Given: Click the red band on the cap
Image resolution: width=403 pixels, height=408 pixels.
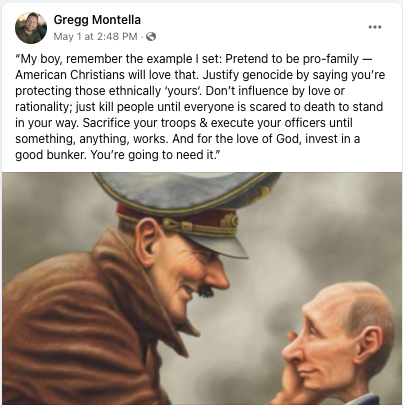Looking at the screenshot, I should click(173, 218).
